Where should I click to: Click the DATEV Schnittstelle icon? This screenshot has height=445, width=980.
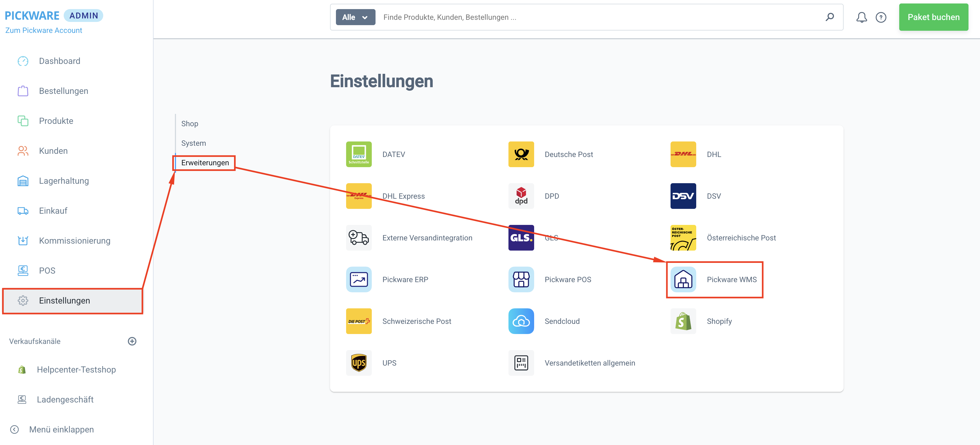point(358,154)
